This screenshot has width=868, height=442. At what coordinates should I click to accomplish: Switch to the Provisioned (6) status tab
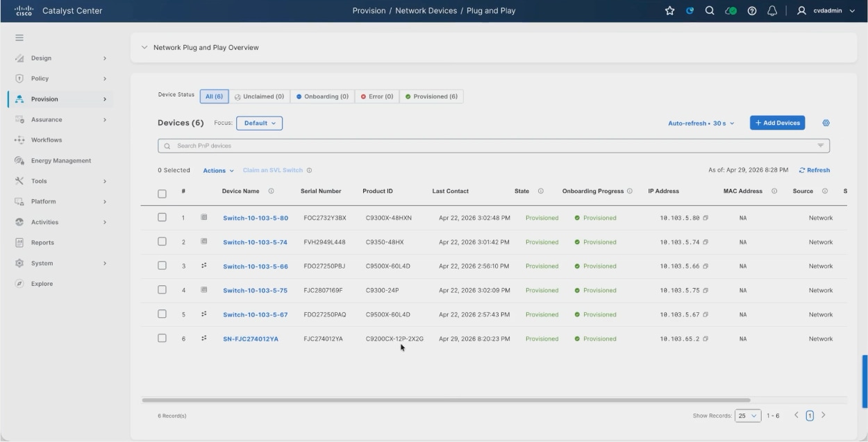[431, 97]
